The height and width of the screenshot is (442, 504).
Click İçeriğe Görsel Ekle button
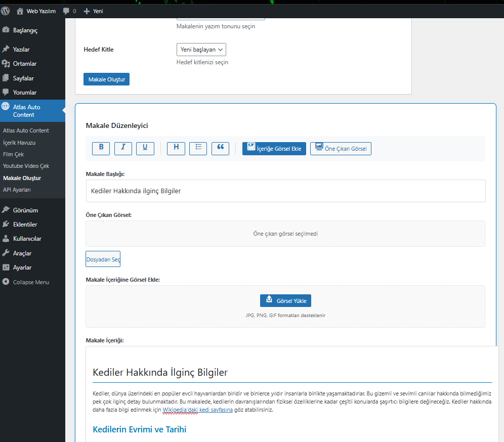[274, 149]
